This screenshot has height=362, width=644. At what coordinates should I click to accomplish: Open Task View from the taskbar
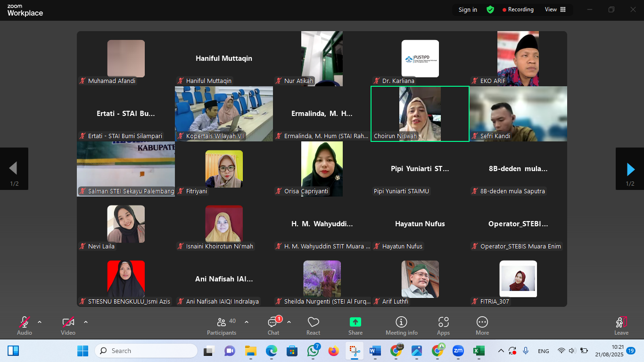(x=208, y=351)
